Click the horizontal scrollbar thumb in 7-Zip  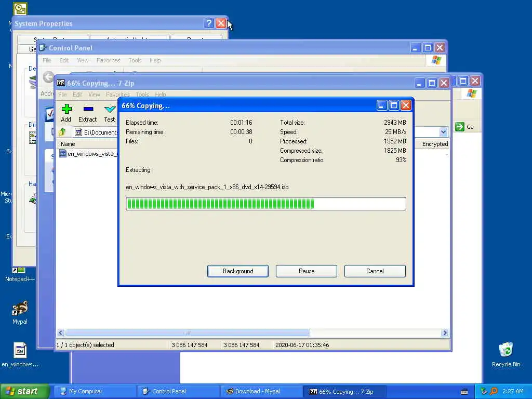188,333
